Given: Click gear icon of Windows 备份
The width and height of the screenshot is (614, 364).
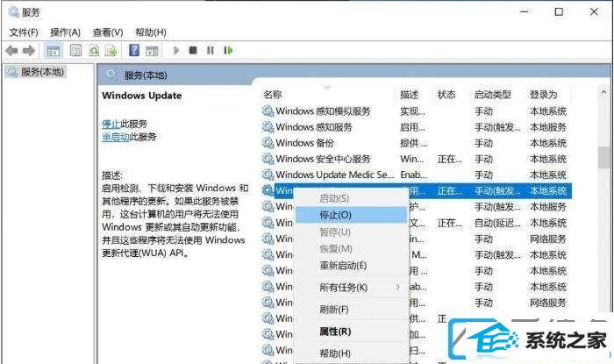Looking at the screenshot, I should point(268,143).
